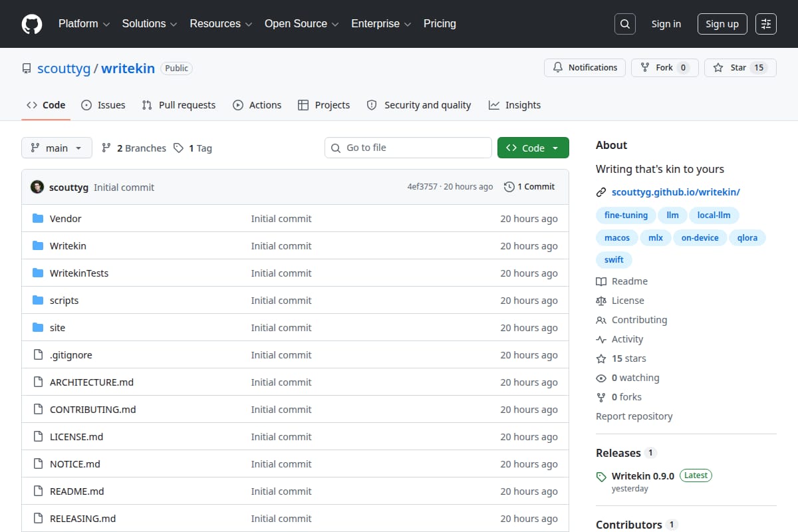
Task: Open the NOTICE.md file name
Action: coord(75,464)
